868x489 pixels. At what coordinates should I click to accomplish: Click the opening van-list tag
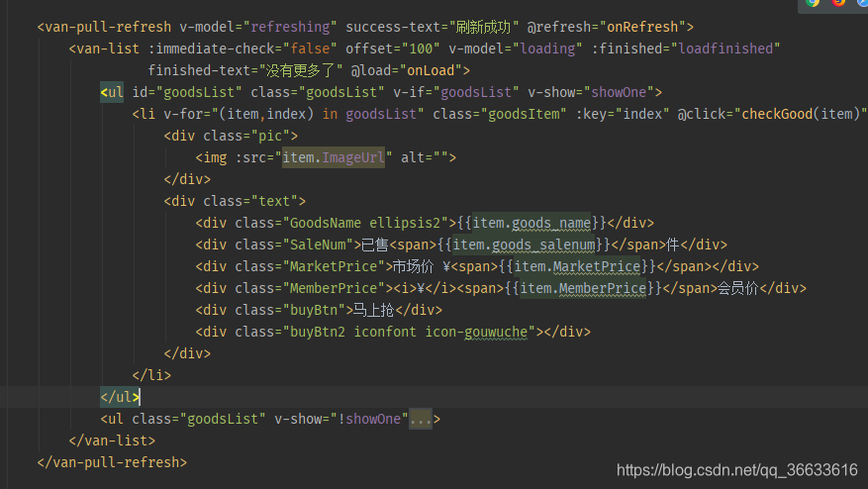point(104,49)
